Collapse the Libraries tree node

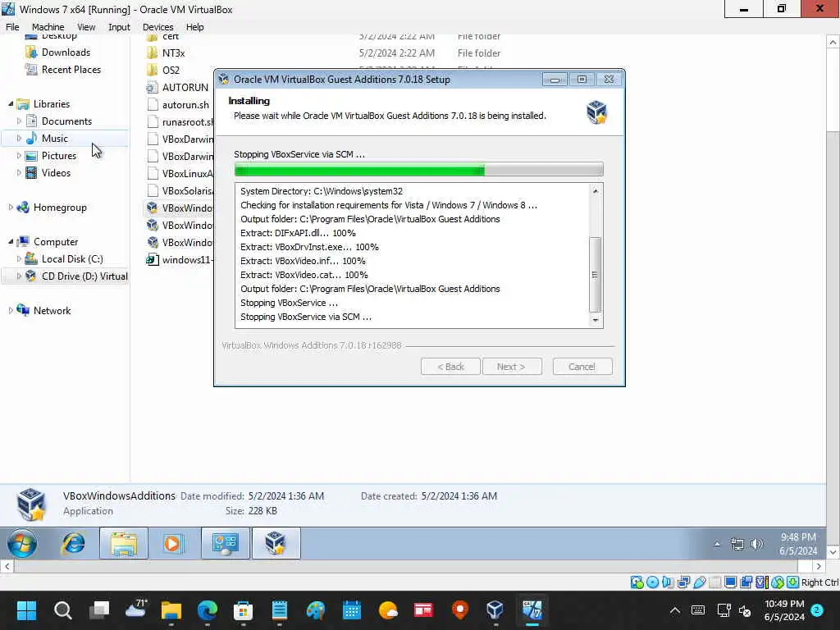(11, 104)
